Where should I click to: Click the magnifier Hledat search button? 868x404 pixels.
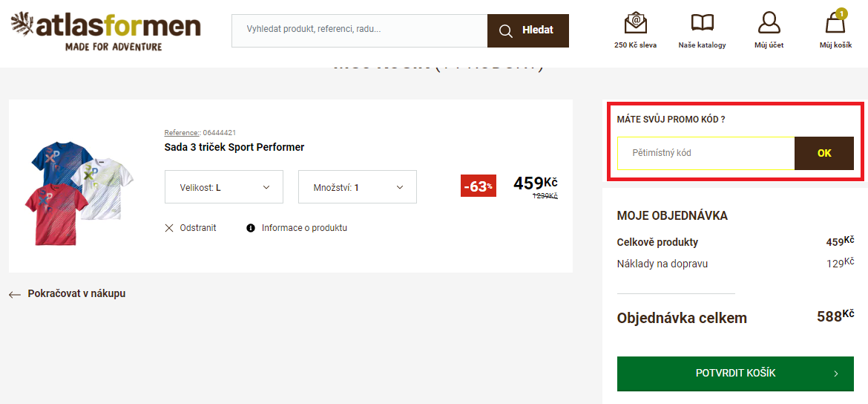(x=527, y=30)
